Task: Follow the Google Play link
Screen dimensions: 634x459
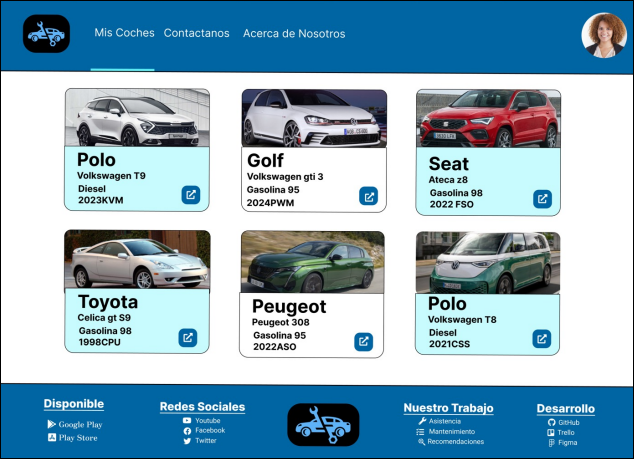Action: pos(80,425)
